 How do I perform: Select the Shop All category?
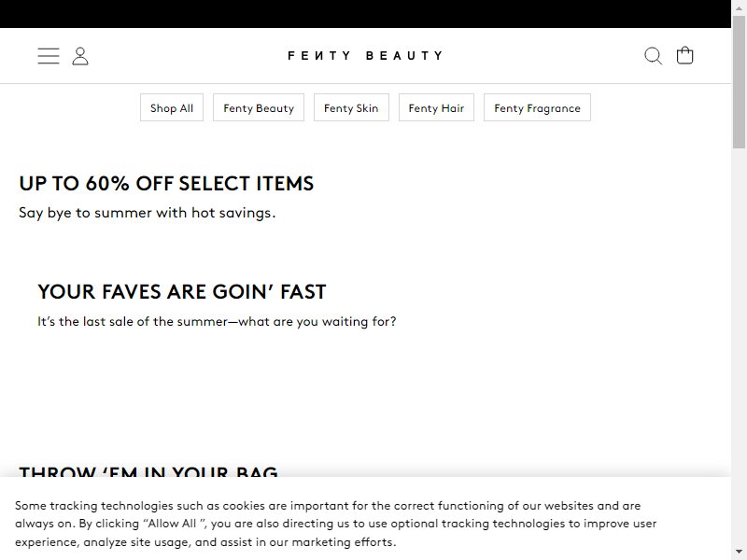[x=172, y=107]
